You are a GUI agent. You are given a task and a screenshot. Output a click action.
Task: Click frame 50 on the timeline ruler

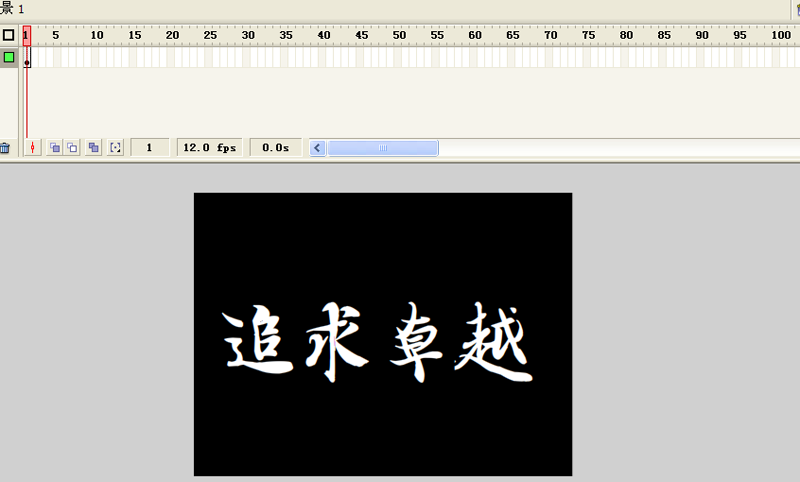(399, 35)
